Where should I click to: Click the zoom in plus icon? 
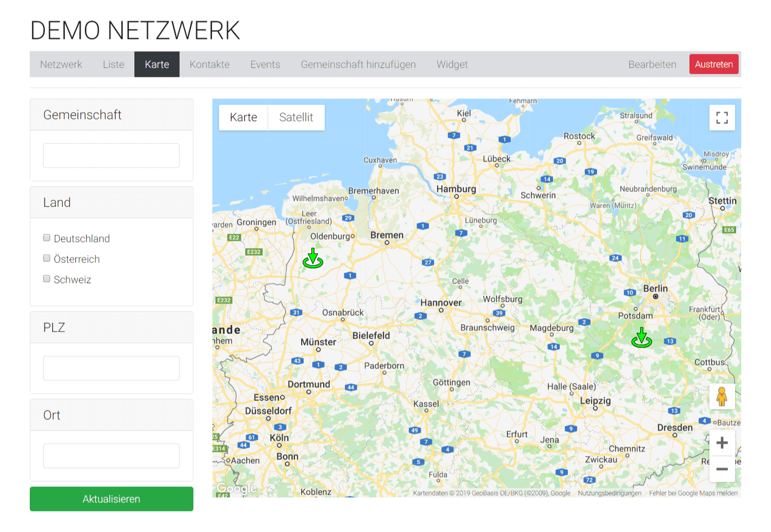pyautogui.click(x=722, y=442)
